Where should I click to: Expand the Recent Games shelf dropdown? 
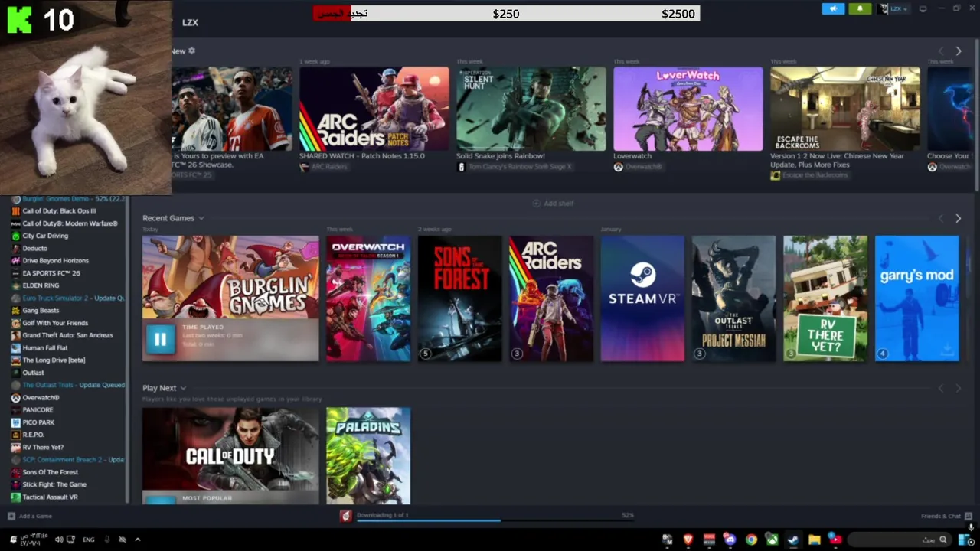[201, 218]
